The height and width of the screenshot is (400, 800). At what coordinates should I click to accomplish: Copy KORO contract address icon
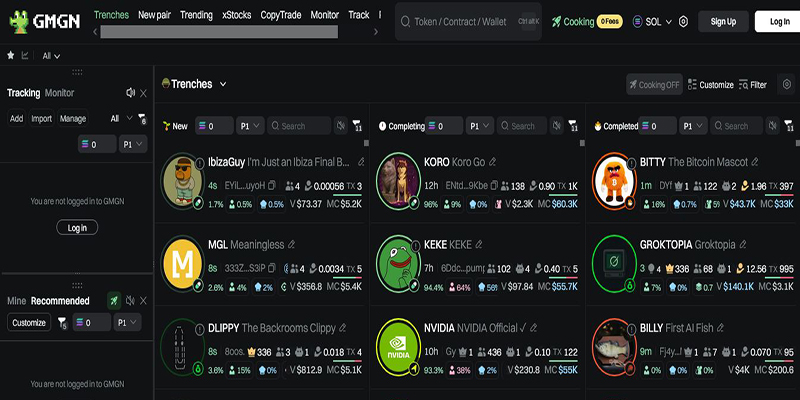494,186
